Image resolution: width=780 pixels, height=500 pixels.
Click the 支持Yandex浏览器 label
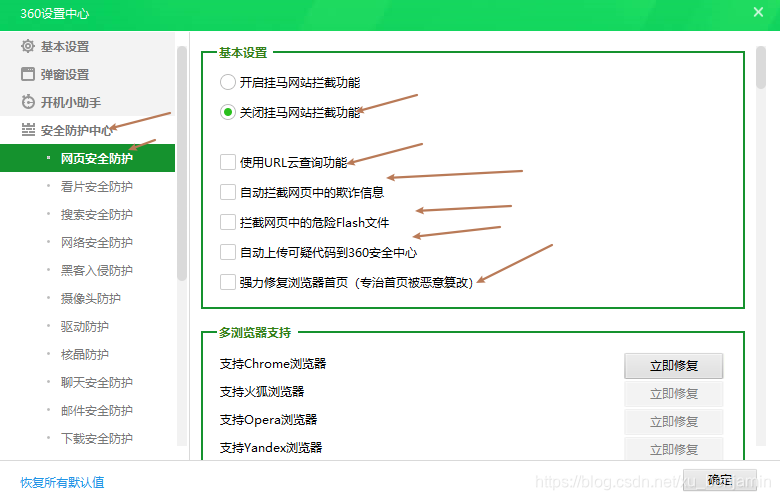271,447
